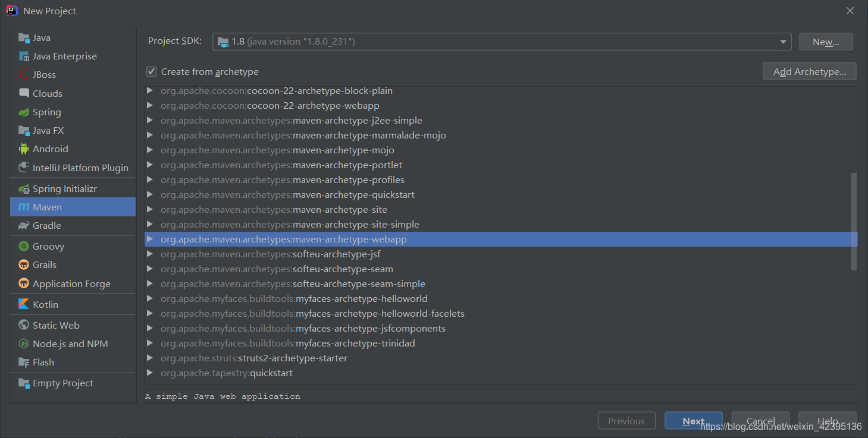Select softeu-archetype-seam row

pos(501,269)
